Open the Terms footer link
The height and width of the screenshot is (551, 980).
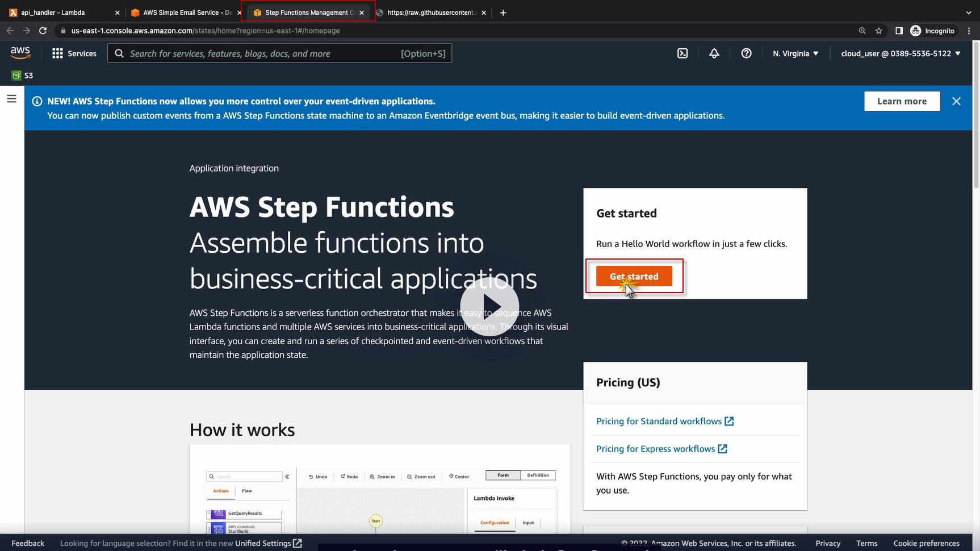(867, 543)
